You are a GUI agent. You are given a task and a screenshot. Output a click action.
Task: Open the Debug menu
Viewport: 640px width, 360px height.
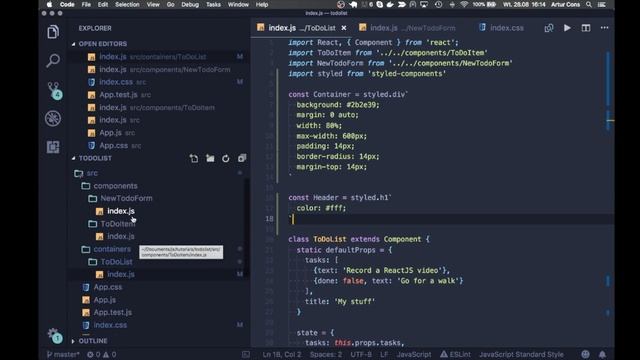tap(190, 4)
